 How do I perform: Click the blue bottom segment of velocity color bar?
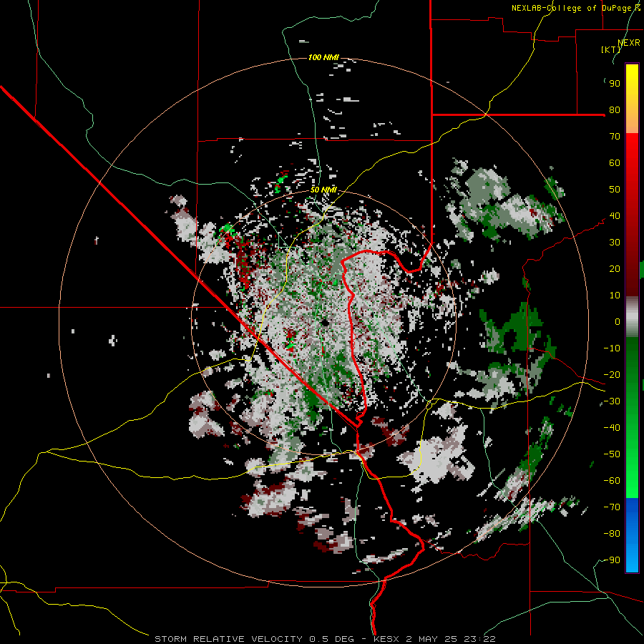point(632,535)
